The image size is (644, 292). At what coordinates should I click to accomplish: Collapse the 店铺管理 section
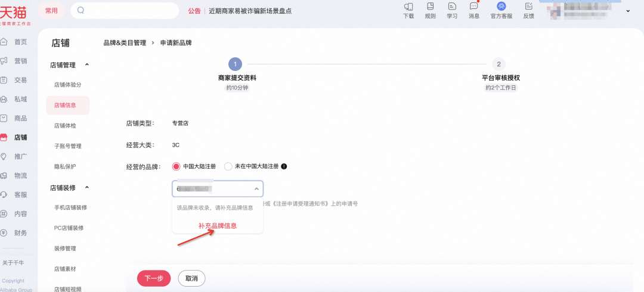pyautogui.click(x=87, y=65)
